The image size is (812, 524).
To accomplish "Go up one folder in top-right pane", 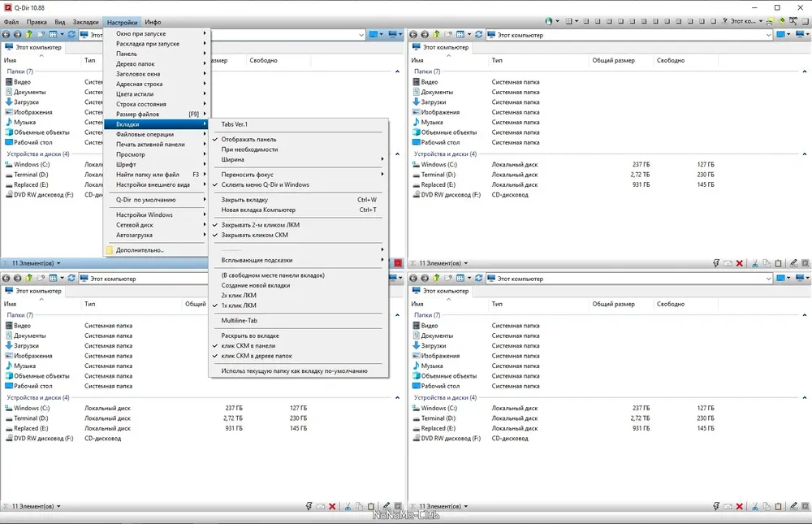I will [436, 34].
